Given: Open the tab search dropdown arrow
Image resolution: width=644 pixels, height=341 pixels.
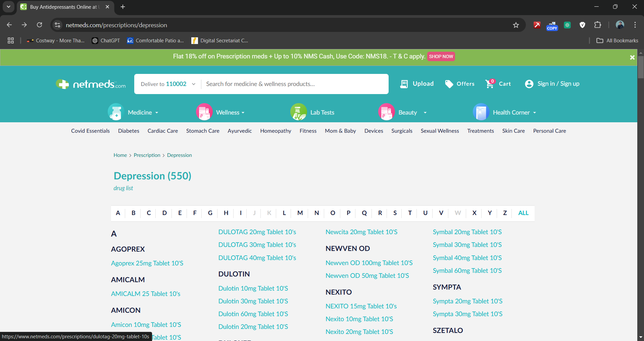Looking at the screenshot, I should point(8,7).
